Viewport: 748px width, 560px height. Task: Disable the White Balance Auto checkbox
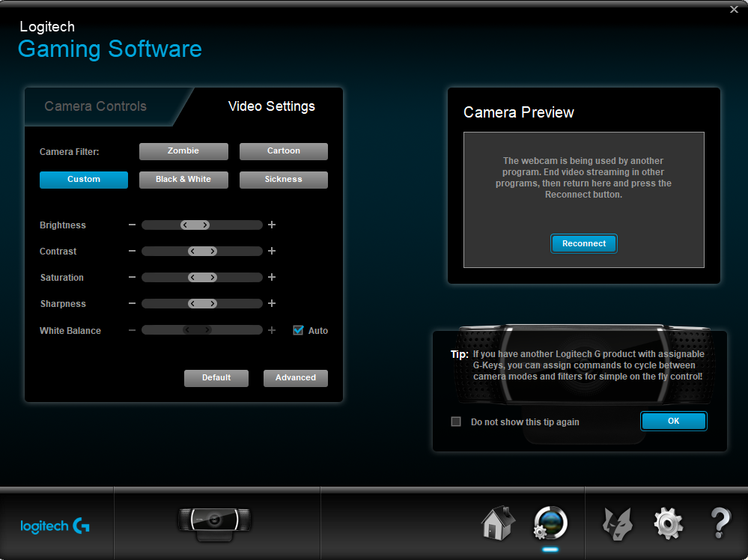(299, 330)
